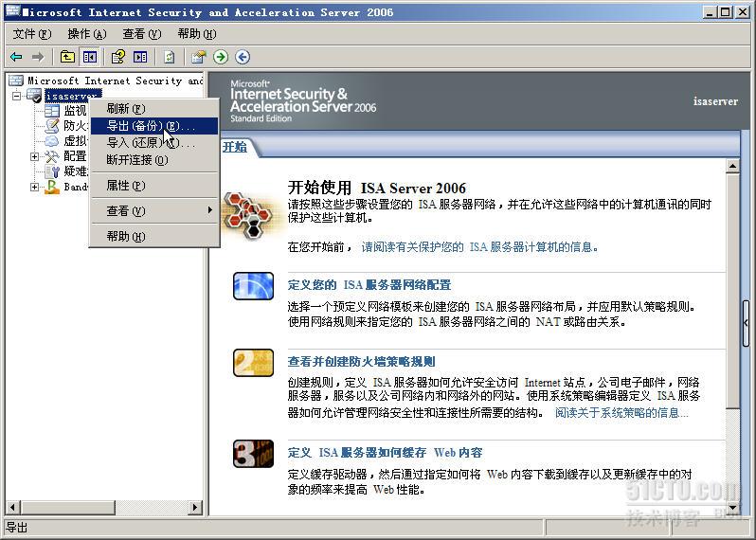Click heading 开始使用 ISA Server 2006

point(377,188)
